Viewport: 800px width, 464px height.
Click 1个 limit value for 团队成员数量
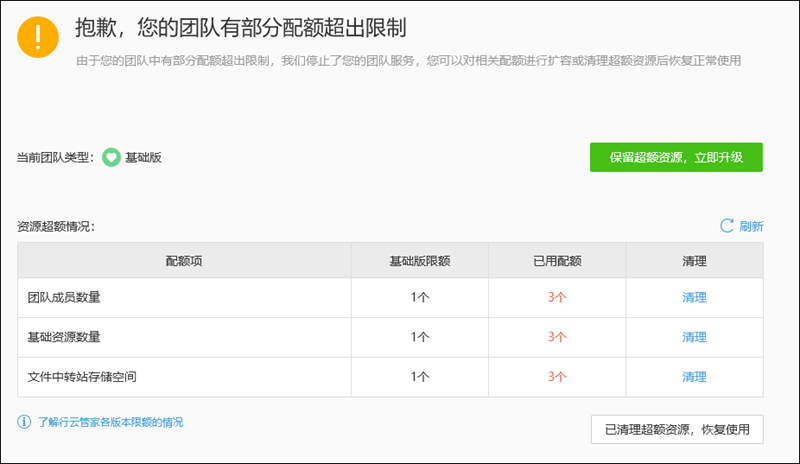pos(420,298)
